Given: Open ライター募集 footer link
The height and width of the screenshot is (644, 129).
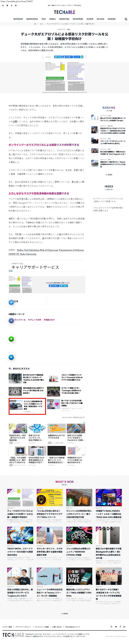Looking at the screenshot, I should 7,627.
